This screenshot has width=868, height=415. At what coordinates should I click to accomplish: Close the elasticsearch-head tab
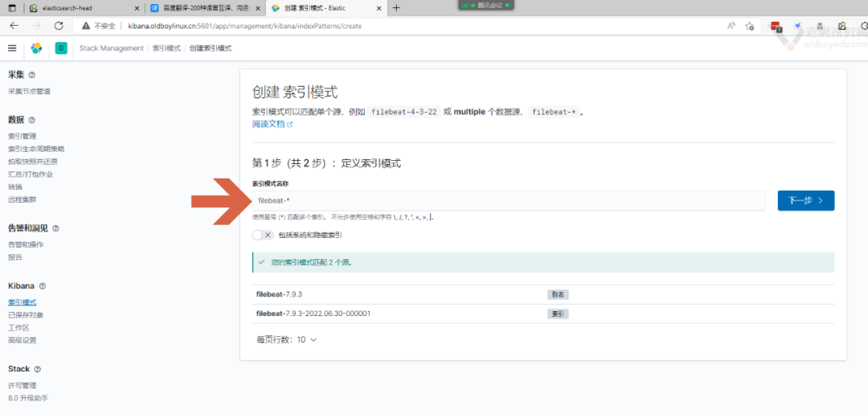click(137, 8)
